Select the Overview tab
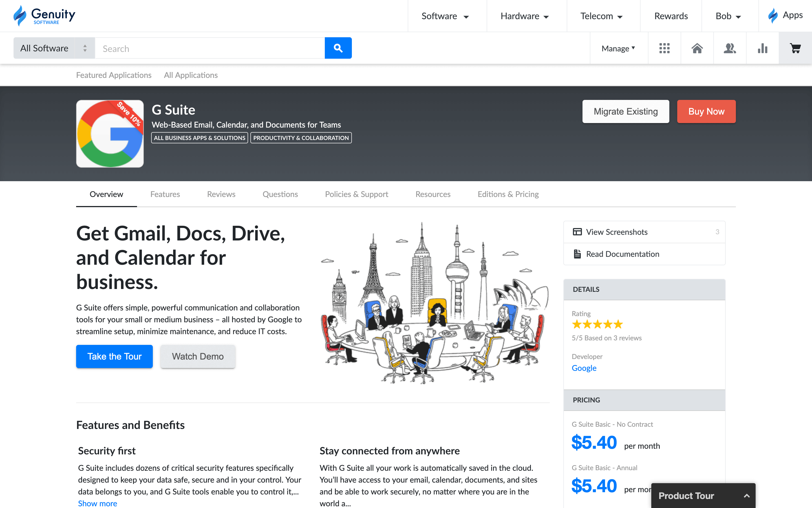 (106, 194)
